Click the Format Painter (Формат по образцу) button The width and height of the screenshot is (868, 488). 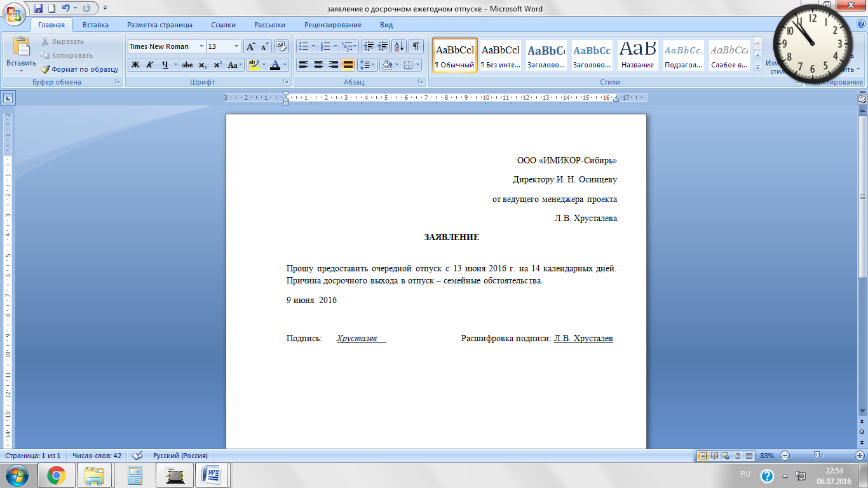pyautogui.click(x=80, y=69)
